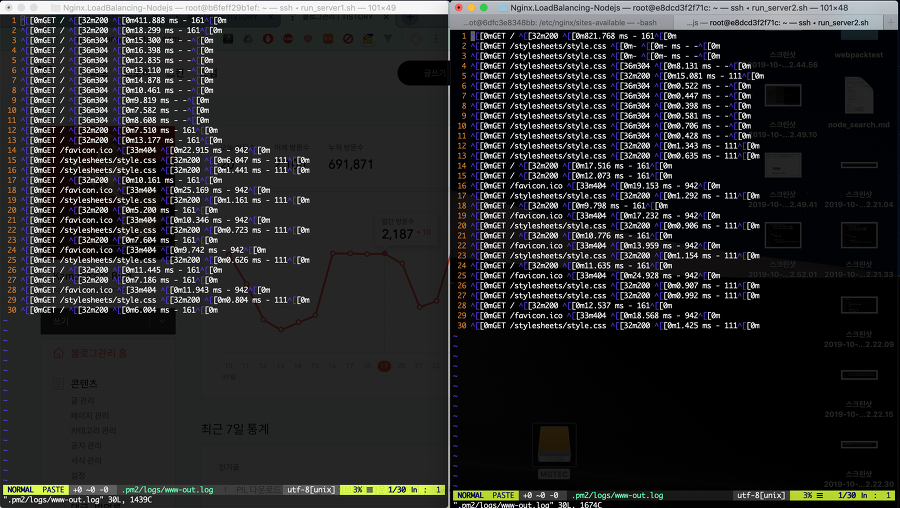This screenshot has height=508, width=900.
Task: Click the last left line with 6.004 ms
Action: tap(119, 310)
